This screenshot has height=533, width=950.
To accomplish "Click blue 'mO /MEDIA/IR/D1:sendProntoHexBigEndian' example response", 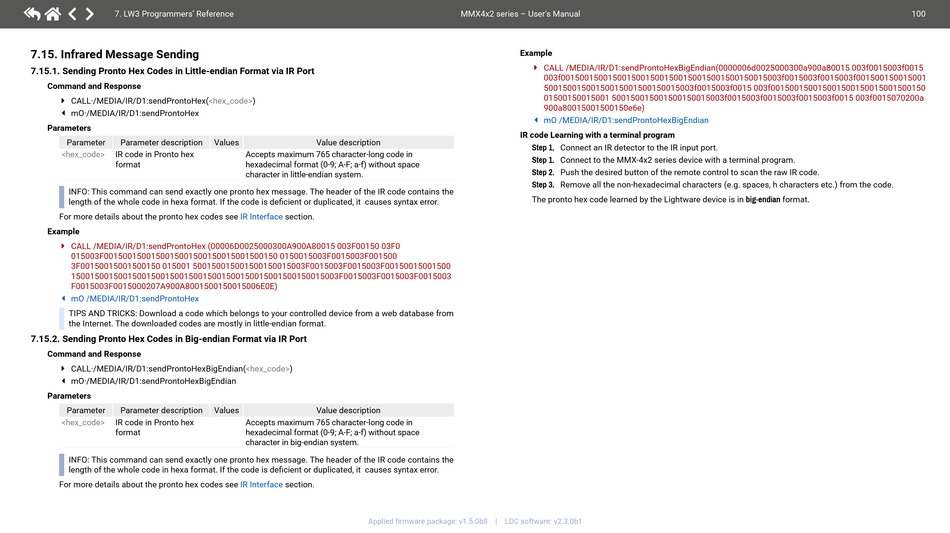I will coord(626,120).
